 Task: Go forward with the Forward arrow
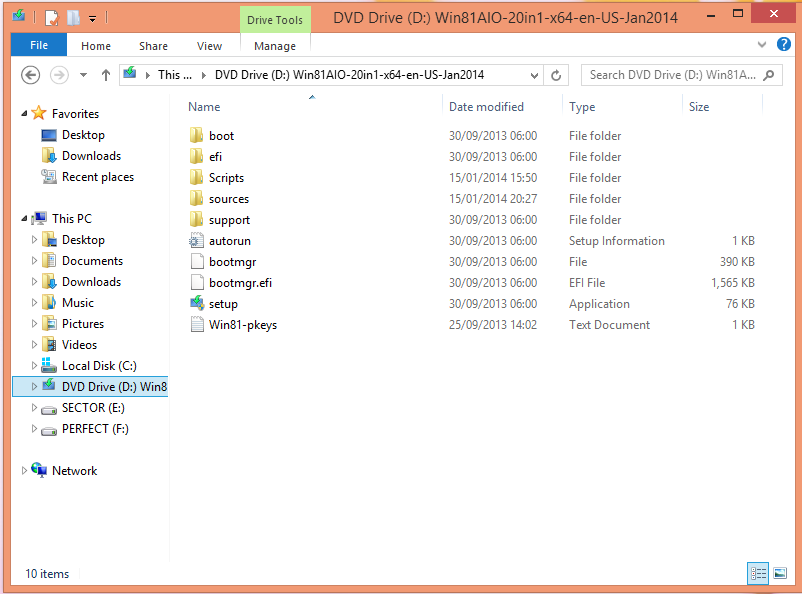59,75
